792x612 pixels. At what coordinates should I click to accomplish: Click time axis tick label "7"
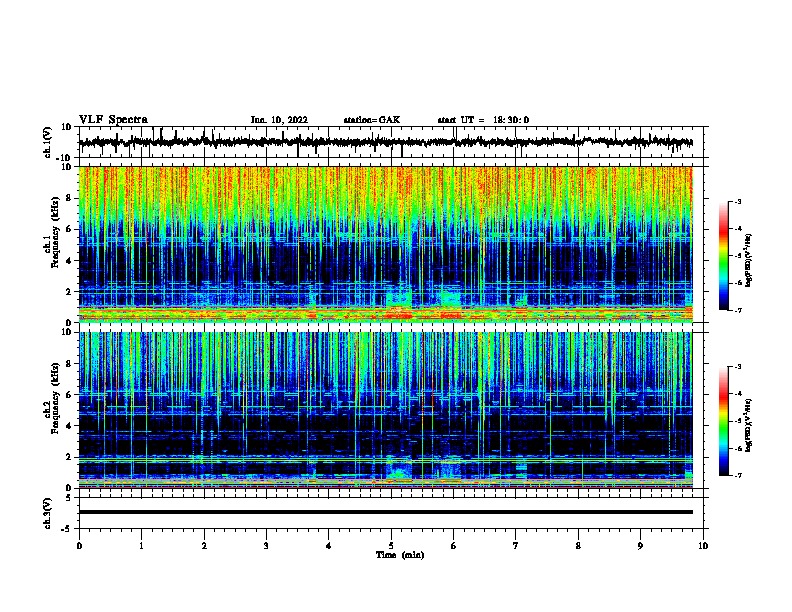pos(516,546)
